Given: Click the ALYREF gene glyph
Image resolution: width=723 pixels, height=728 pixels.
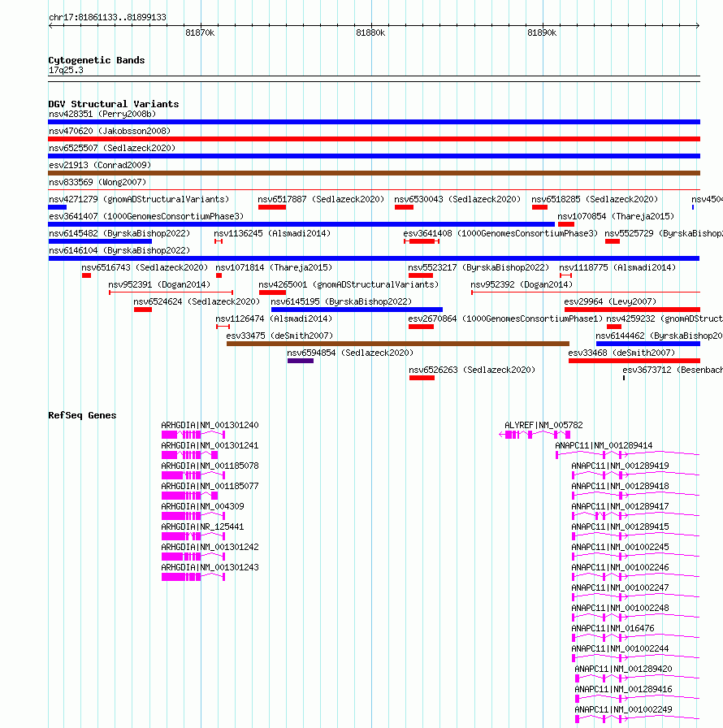Looking at the screenshot, I should [x=535, y=435].
